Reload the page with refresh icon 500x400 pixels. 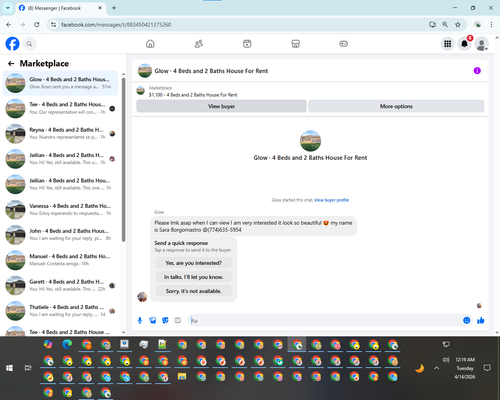[x=37, y=24]
